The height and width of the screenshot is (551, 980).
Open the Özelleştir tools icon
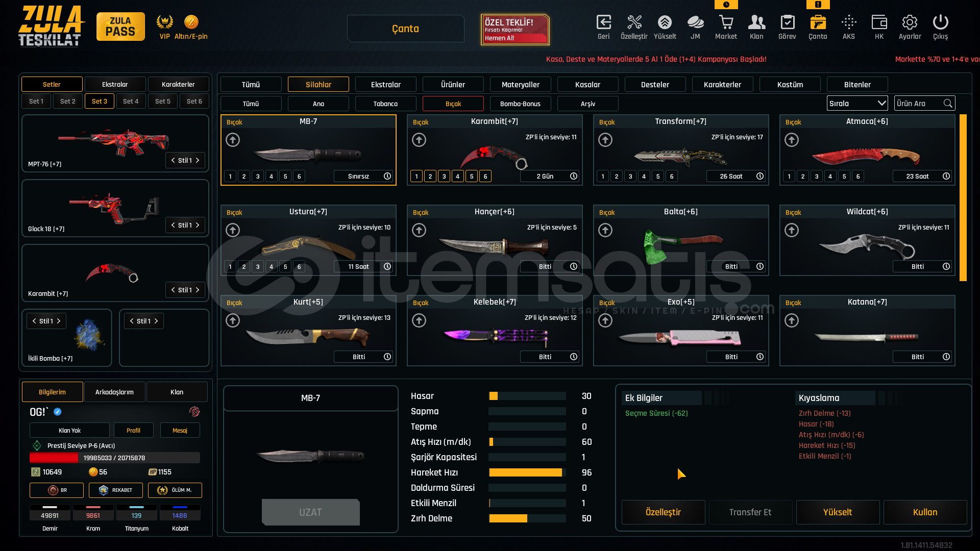coord(634,22)
